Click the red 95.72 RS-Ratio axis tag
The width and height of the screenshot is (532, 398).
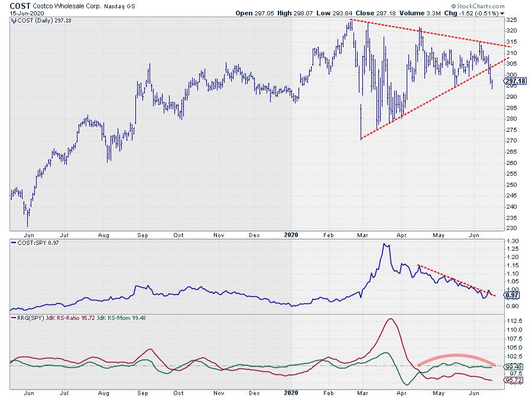[x=511, y=380]
